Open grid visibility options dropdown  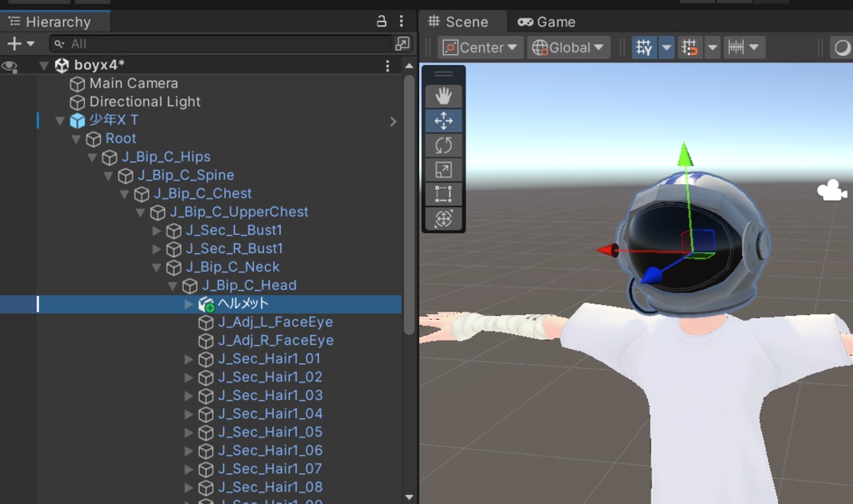[x=666, y=47]
